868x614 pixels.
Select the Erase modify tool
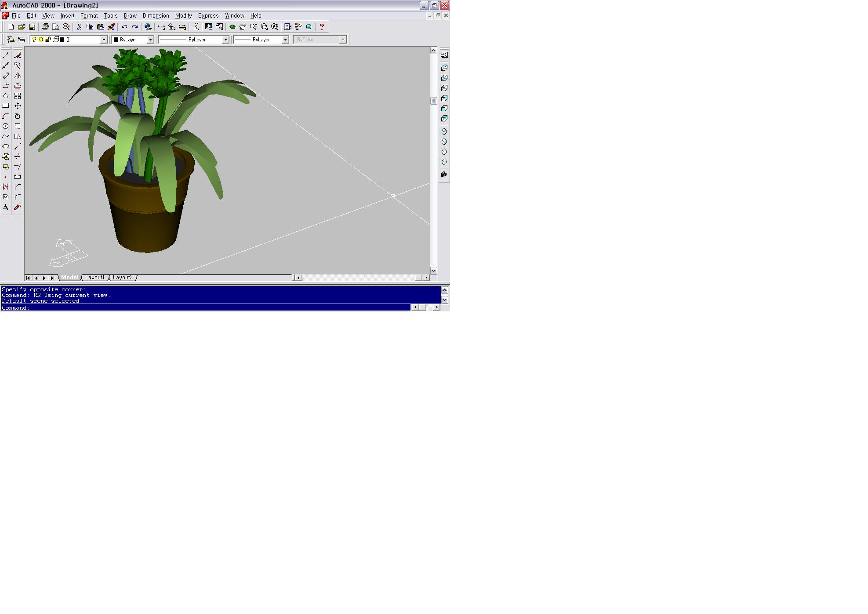point(18,55)
